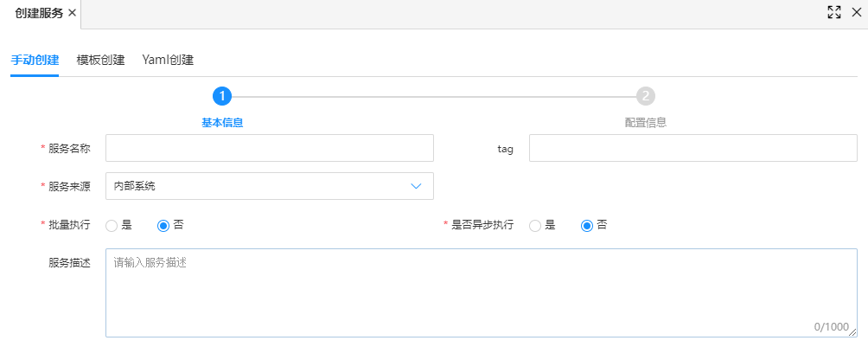
Task: Select 是 for 是否异步执行
Action: (x=535, y=226)
